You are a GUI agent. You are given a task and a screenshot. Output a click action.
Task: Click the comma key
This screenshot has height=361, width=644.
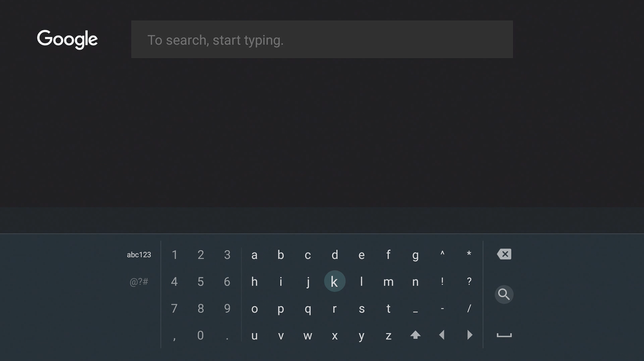pos(173,334)
